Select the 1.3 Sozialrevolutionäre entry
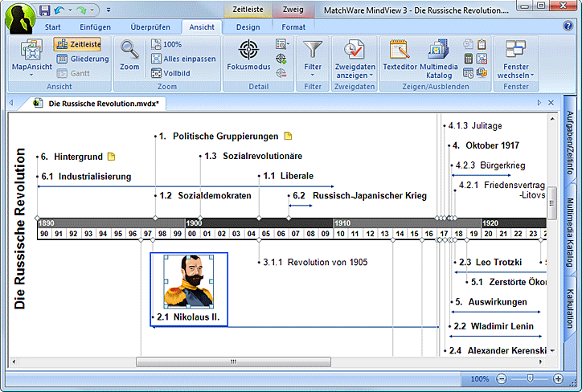This screenshot has height=392, width=582. point(252,156)
